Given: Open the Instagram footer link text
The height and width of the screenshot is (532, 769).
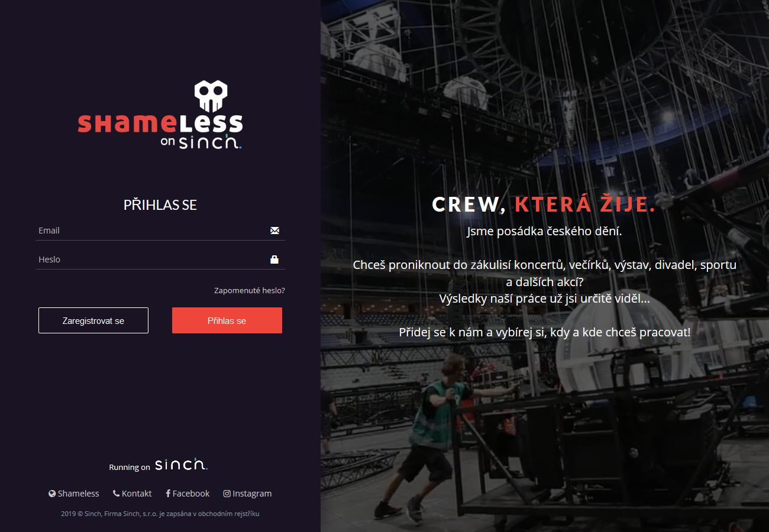Looking at the screenshot, I should (x=252, y=494).
